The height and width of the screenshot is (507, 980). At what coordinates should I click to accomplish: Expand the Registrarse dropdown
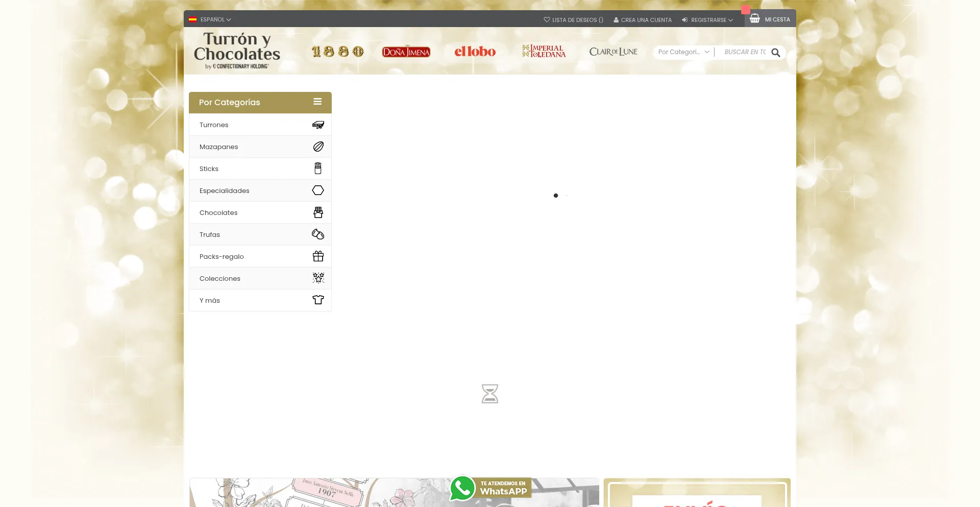point(707,20)
